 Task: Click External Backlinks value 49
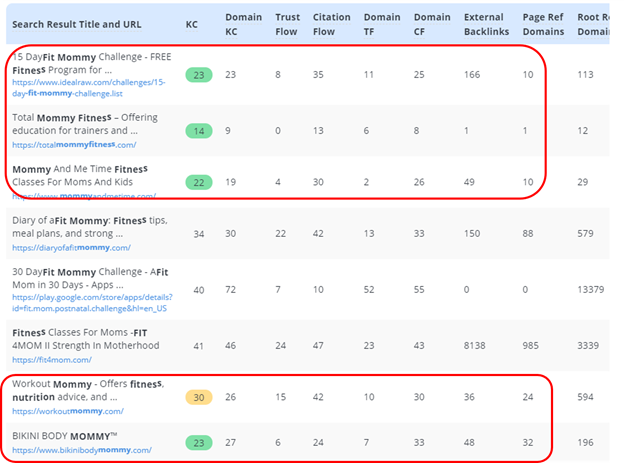point(469,182)
